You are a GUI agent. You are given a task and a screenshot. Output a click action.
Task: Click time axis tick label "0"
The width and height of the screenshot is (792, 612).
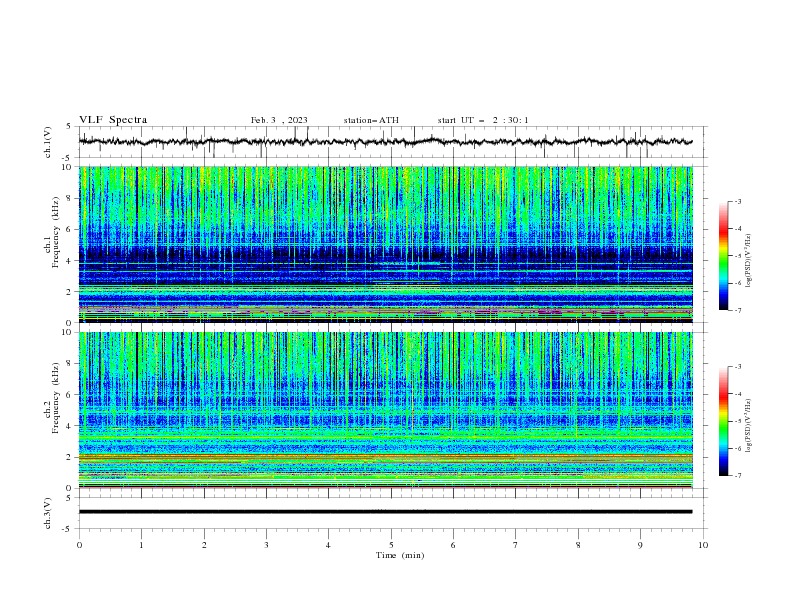[79, 545]
